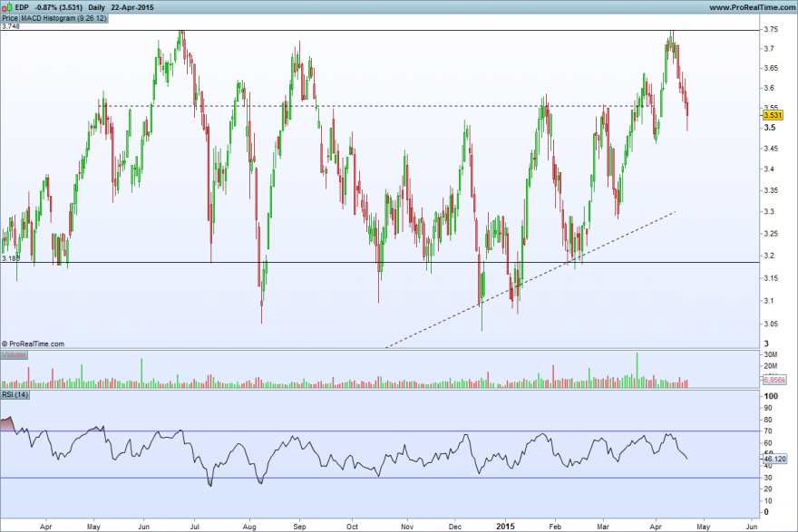
Task: Click the Dec label on time axis
Action: [x=455, y=527]
